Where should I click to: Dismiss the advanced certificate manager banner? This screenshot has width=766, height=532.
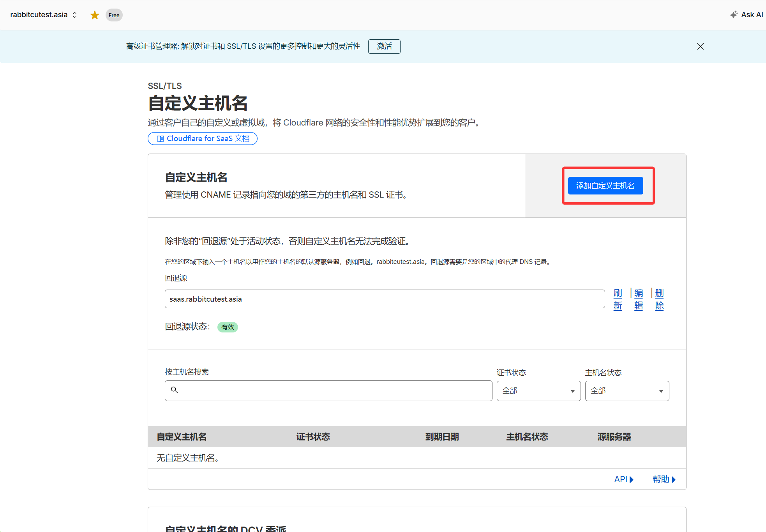coord(700,46)
